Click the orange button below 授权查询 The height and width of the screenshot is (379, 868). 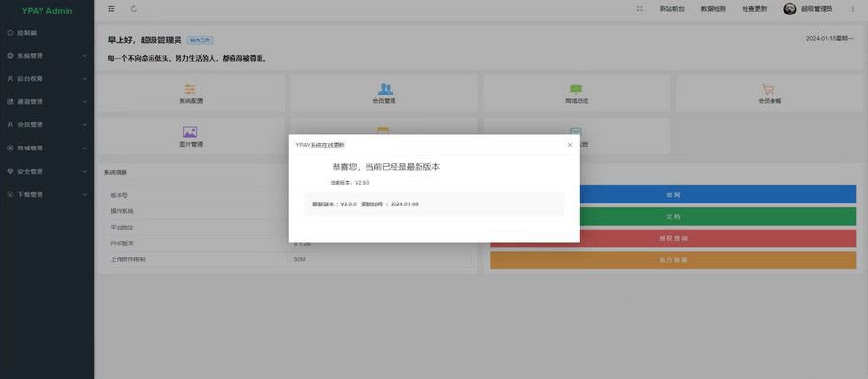pyautogui.click(x=673, y=260)
